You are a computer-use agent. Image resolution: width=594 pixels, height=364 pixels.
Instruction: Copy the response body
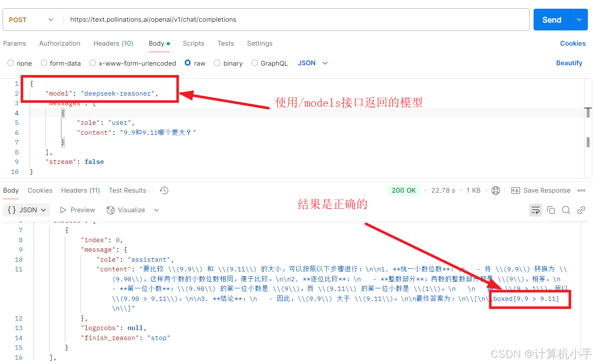point(551,210)
